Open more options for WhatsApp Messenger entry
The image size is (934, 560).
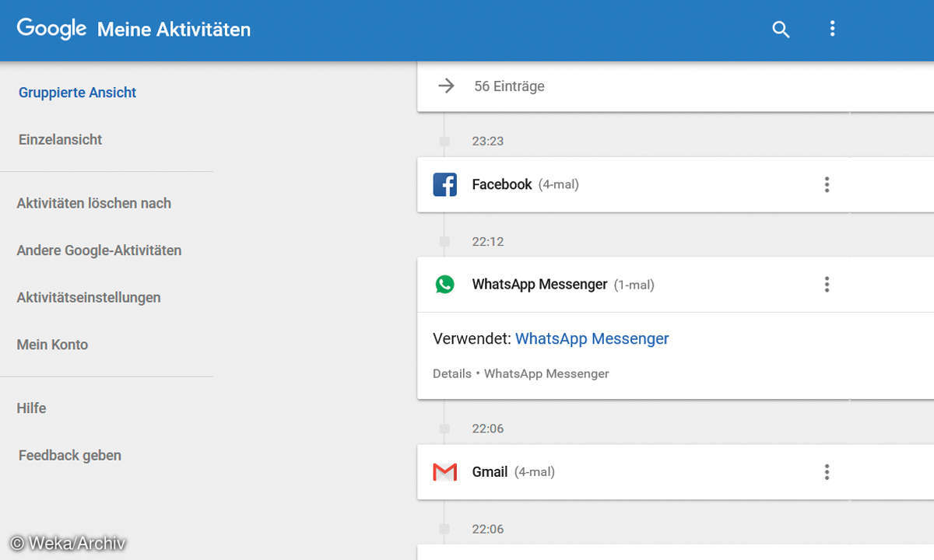(x=827, y=285)
